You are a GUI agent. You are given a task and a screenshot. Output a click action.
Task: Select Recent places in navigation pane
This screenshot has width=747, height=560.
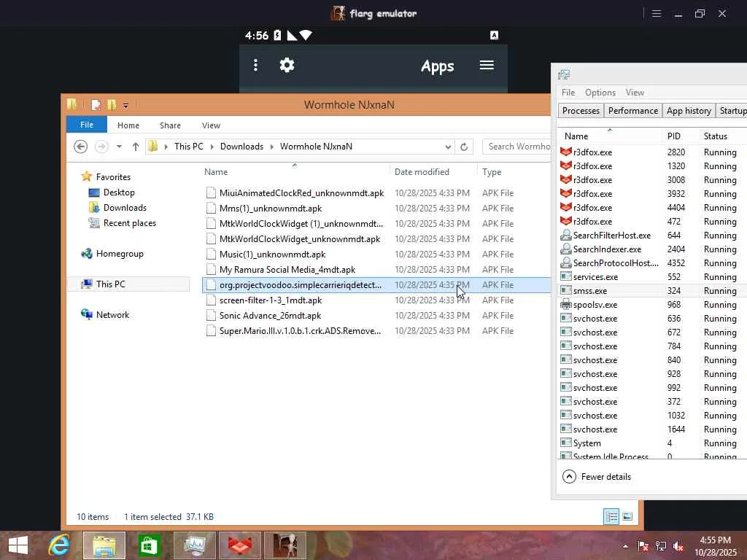coord(130,223)
